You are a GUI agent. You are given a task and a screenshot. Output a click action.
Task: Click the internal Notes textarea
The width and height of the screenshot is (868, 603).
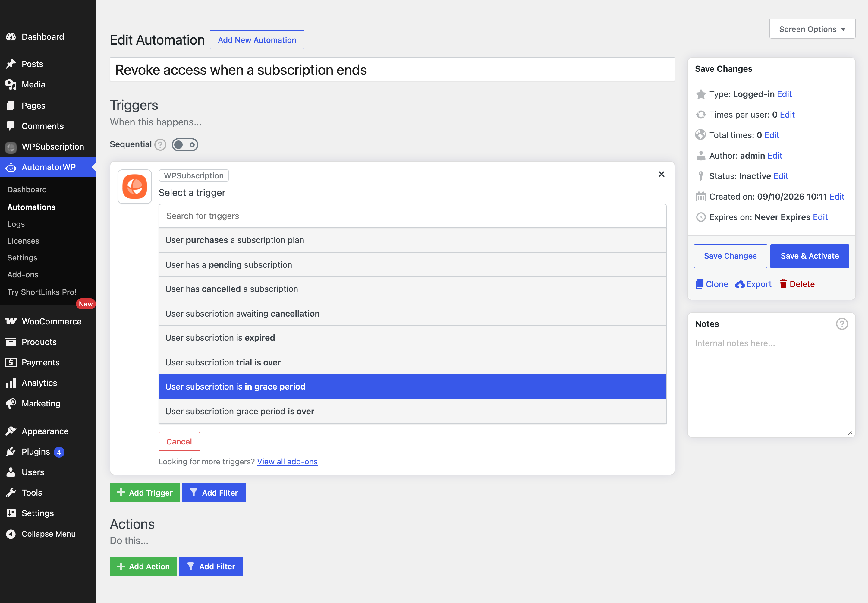(x=771, y=385)
